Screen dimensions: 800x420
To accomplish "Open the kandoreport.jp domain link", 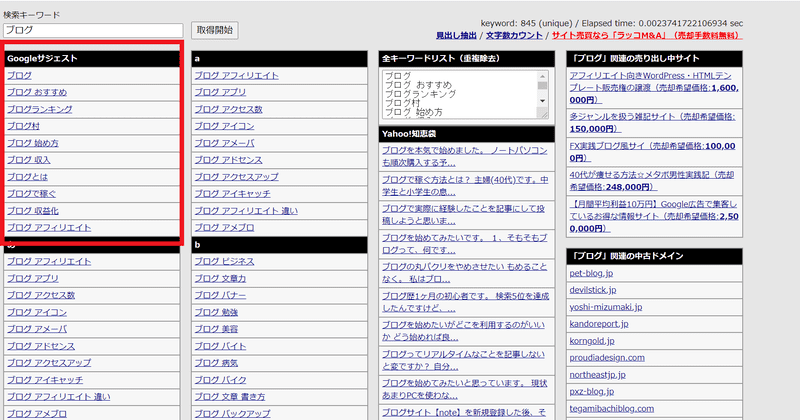I will (x=599, y=324).
